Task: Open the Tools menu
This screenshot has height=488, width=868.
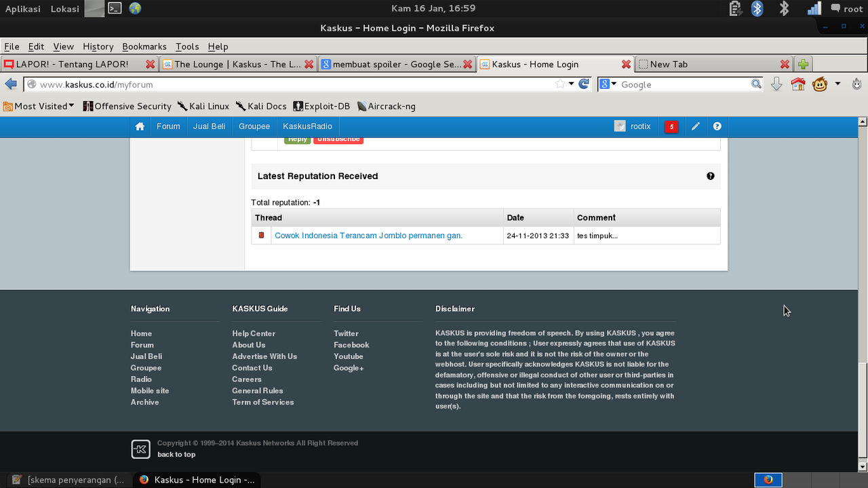Action: click(187, 46)
